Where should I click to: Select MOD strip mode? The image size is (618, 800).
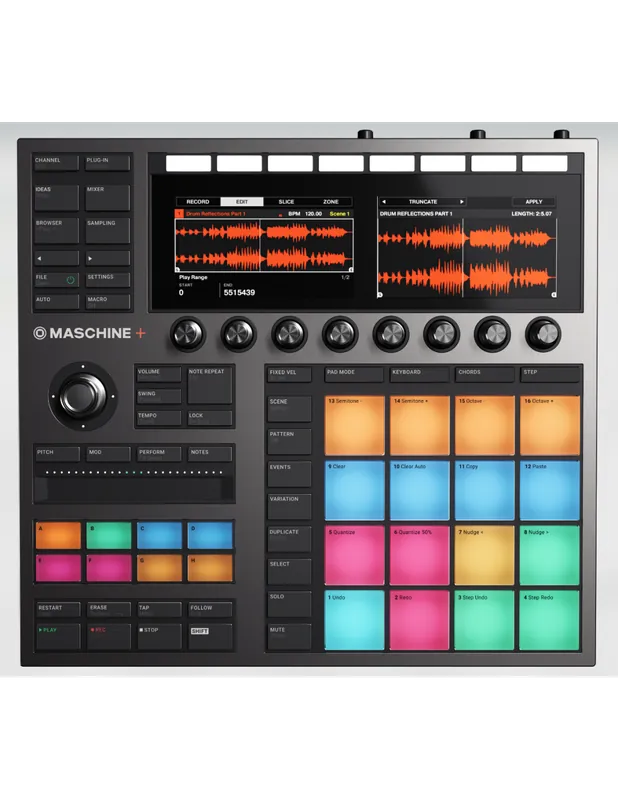108,454
